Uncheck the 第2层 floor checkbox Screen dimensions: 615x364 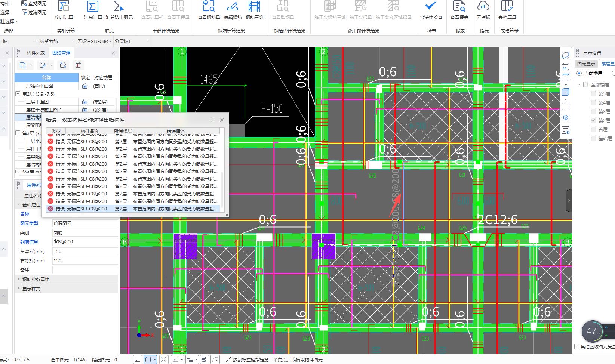593,120
